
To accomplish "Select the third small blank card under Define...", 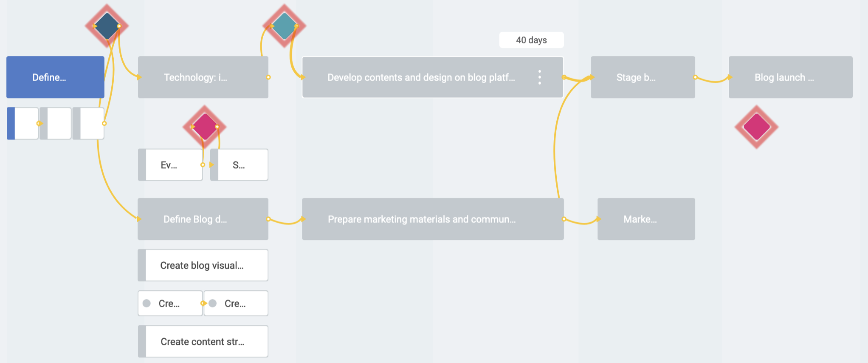I will coord(88,123).
